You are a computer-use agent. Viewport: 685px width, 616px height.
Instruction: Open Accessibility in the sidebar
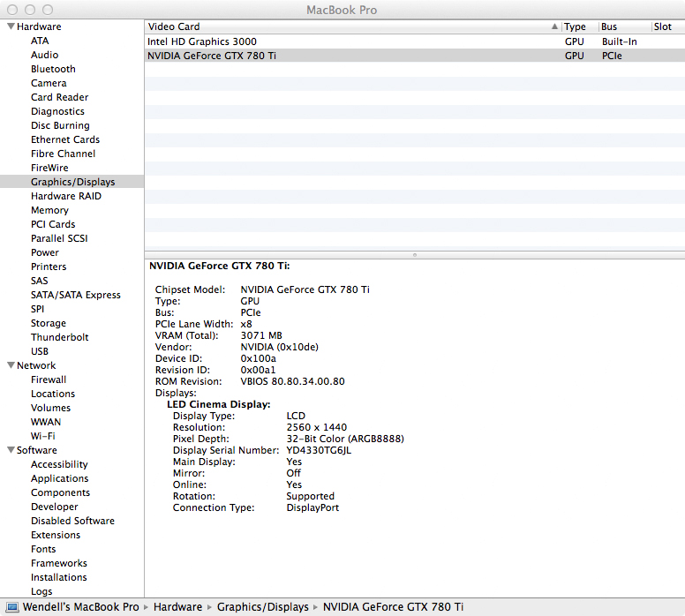[x=59, y=464]
